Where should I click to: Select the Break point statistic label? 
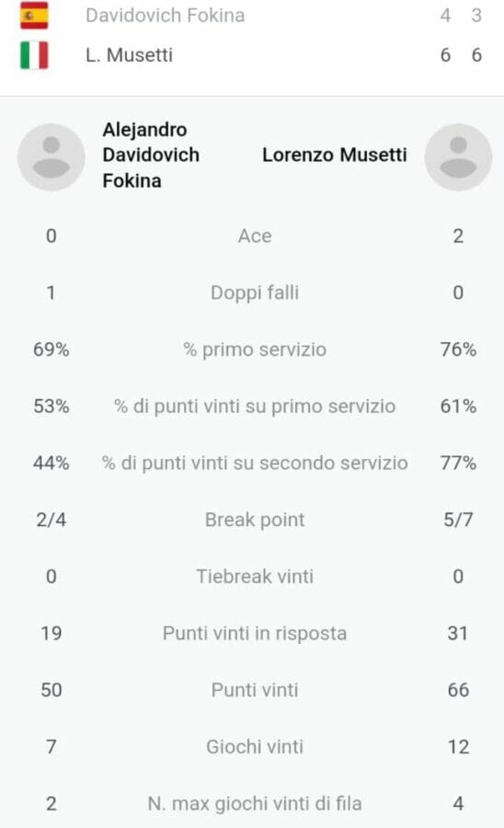tap(255, 520)
